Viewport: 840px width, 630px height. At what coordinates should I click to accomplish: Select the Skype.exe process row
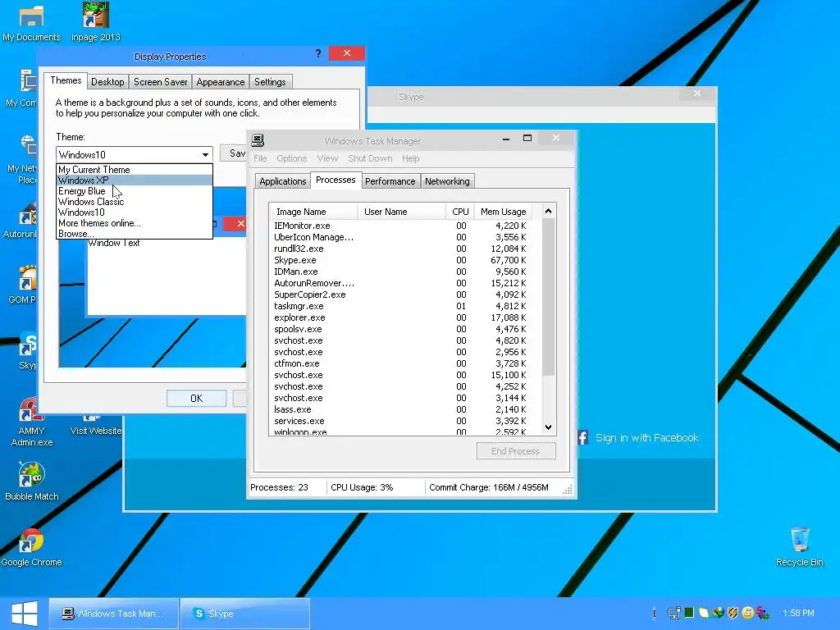(x=400, y=260)
